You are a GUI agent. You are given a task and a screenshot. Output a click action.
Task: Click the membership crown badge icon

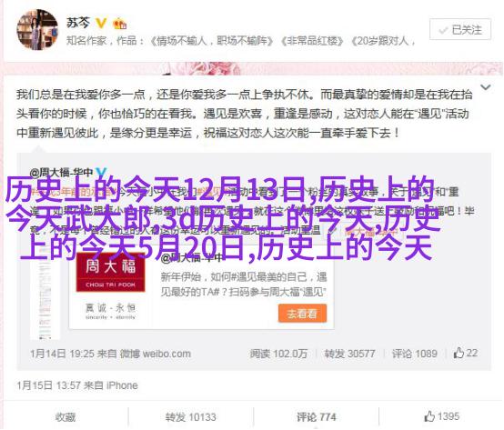pyautogui.click(x=119, y=24)
